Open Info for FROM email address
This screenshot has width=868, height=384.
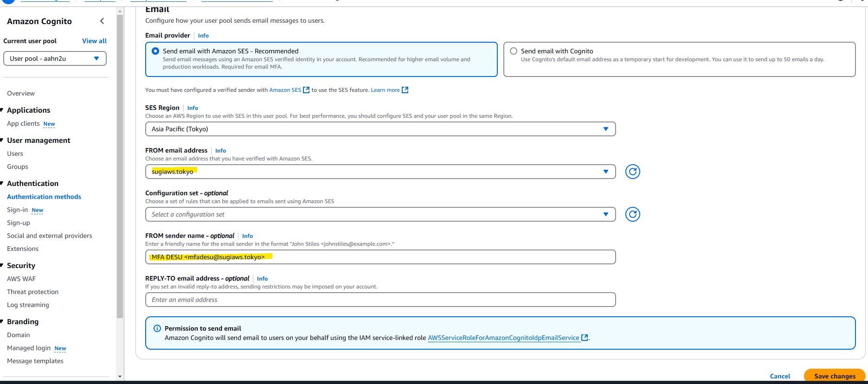coord(220,151)
